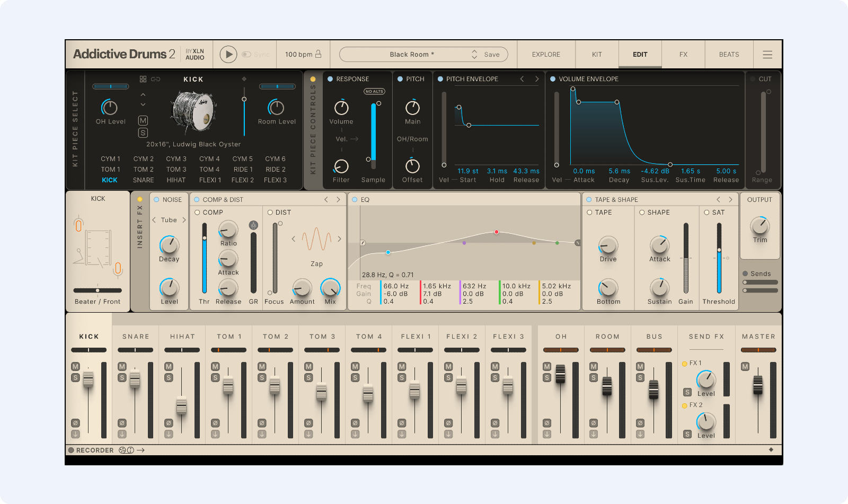Viewport: 848px width, 504px height.
Task: Adjust the Beater / Front slider
Action: pyautogui.click(x=98, y=290)
